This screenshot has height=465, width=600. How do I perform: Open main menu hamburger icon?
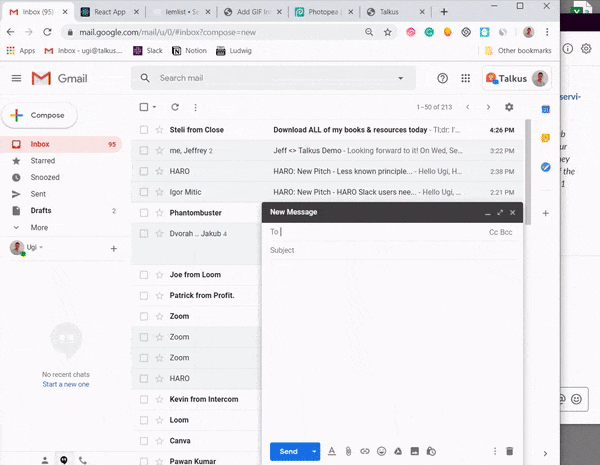coord(16,78)
